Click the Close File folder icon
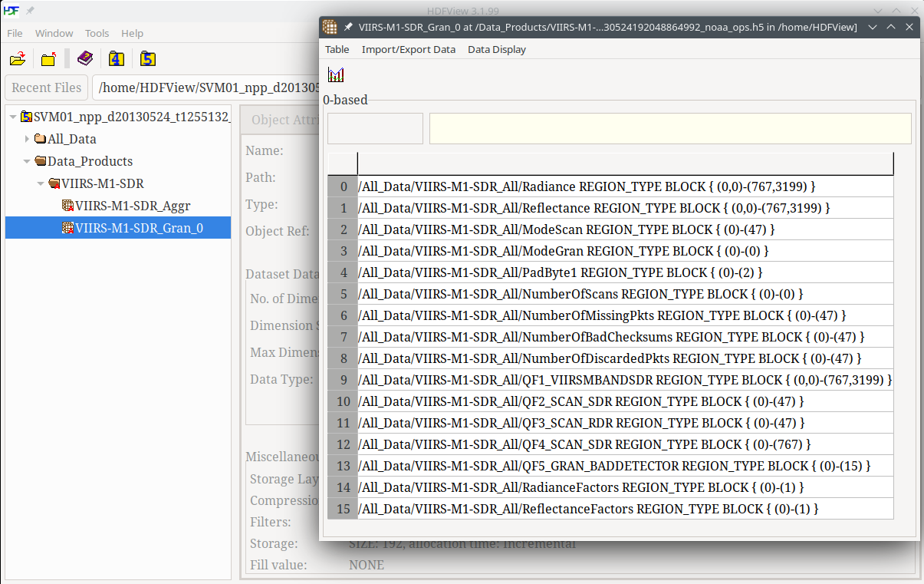Screen dimensions: 924x584 (49, 59)
